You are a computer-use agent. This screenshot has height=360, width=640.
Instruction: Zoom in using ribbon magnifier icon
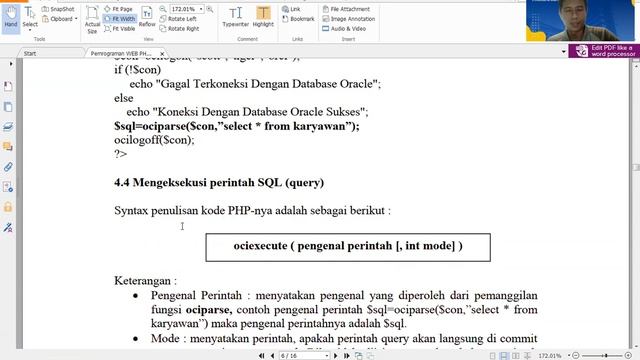coord(210,9)
